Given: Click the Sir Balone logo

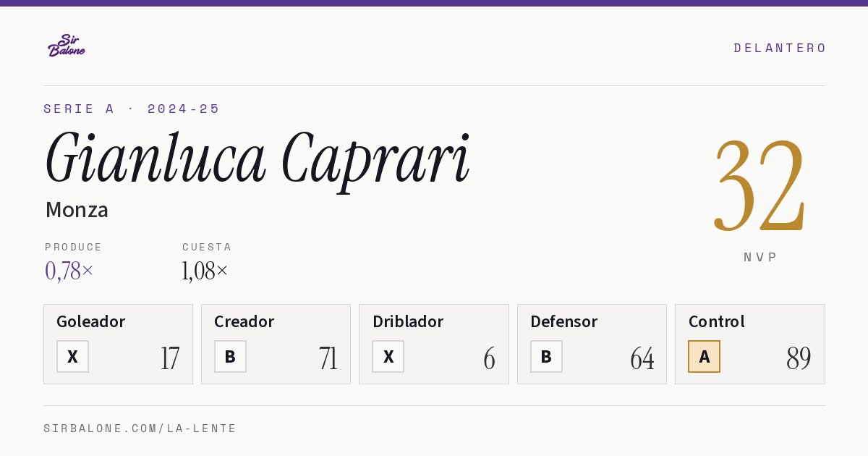Looking at the screenshot, I should pos(67,46).
